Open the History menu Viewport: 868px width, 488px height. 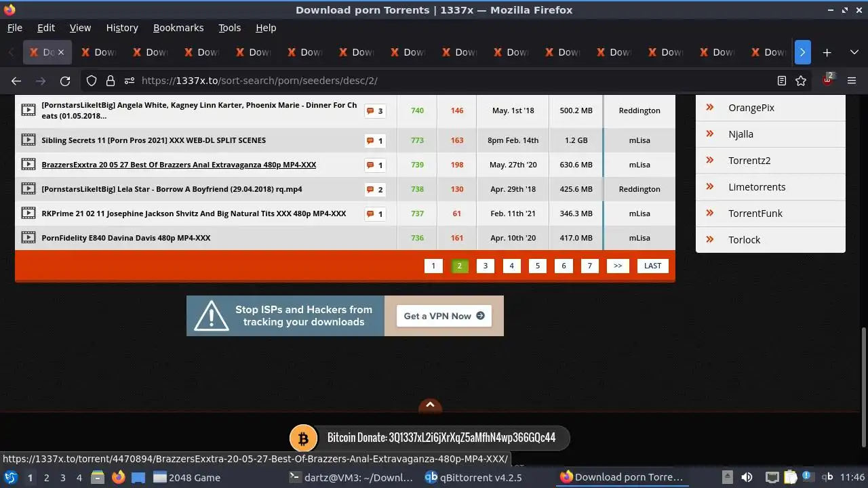(x=122, y=28)
